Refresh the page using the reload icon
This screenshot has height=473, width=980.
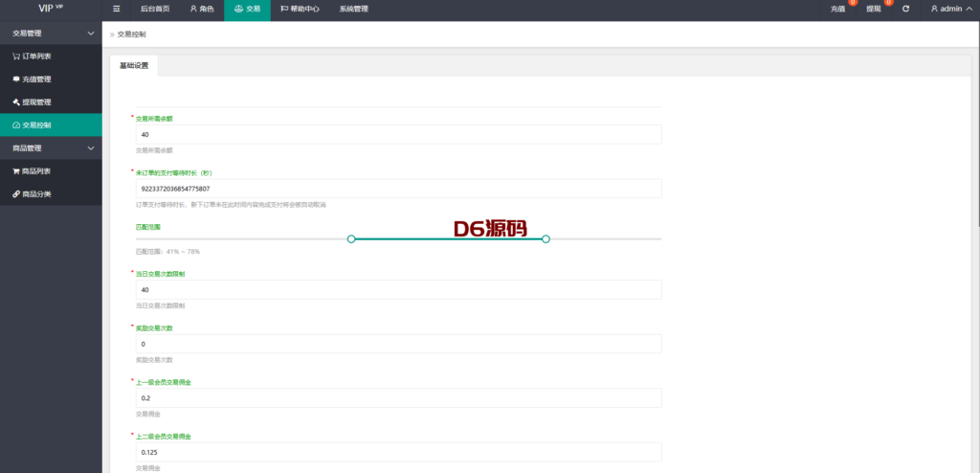[905, 10]
